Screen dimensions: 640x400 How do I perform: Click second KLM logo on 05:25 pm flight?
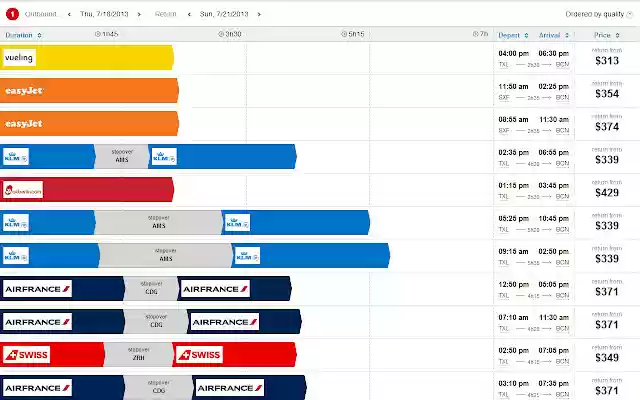click(x=237, y=223)
